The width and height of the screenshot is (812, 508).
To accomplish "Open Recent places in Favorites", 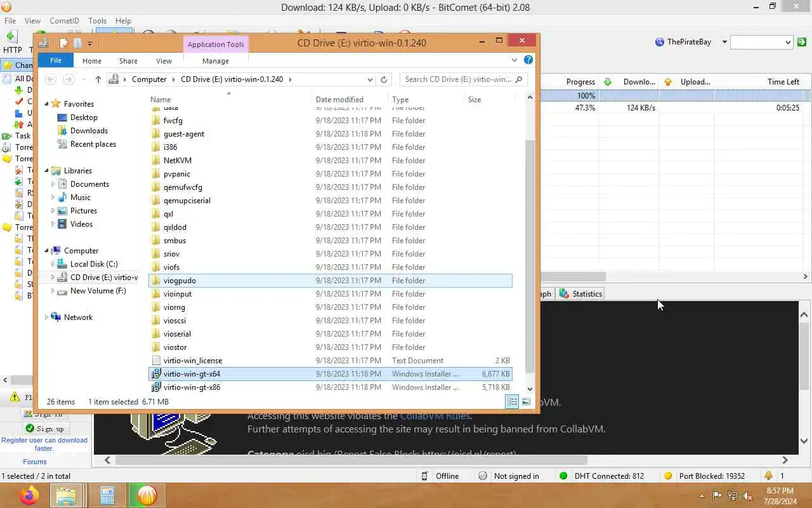I will pos(93,144).
